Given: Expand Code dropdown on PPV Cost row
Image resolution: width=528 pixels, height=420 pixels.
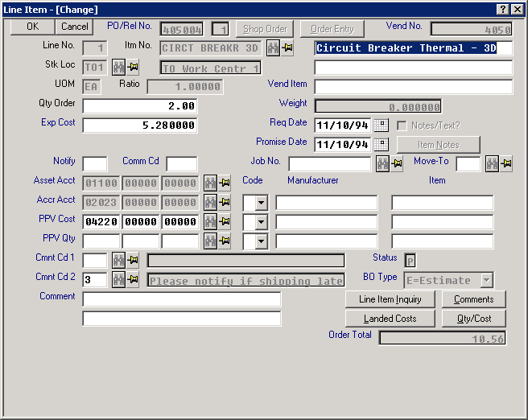Looking at the screenshot, I should pos(262,222).
